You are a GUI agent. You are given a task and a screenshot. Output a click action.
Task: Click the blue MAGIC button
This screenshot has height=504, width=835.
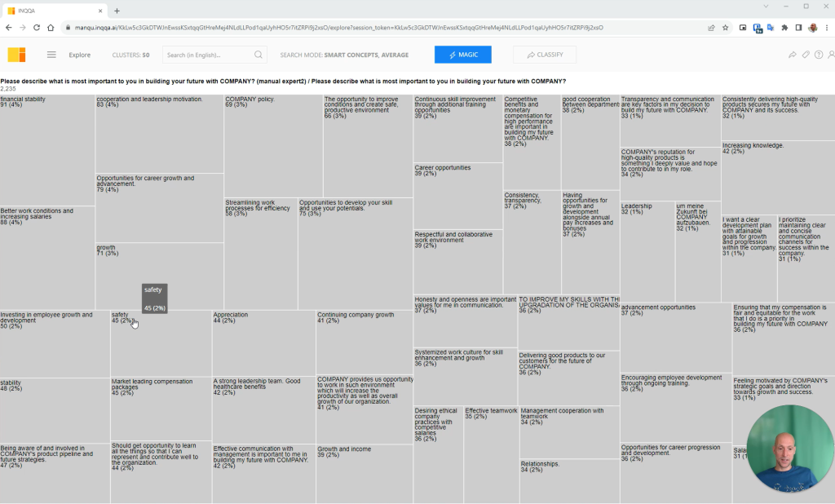463,55
